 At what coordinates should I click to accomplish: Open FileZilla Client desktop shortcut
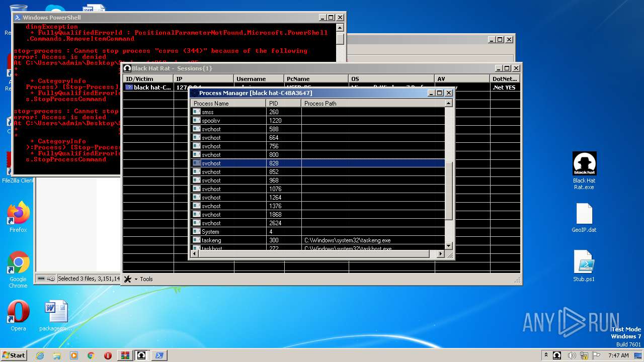pos(17,168)
